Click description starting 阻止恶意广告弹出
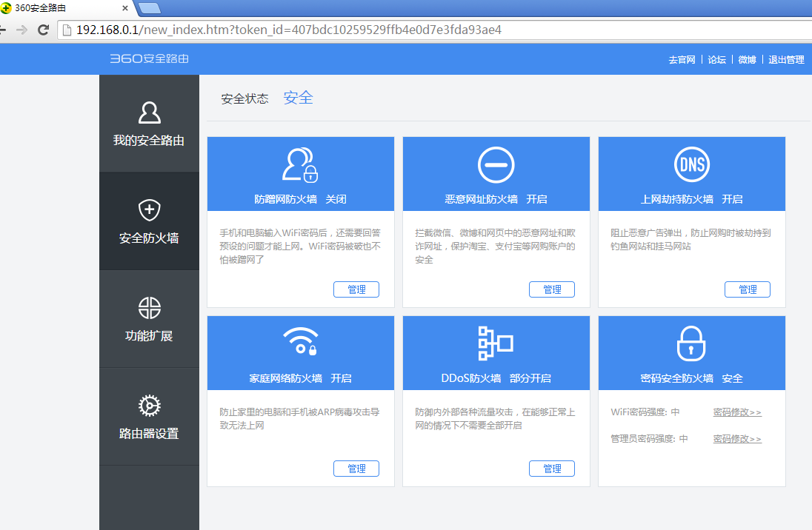Viewport: 812px width, 530px height. (x=690, y=240)
